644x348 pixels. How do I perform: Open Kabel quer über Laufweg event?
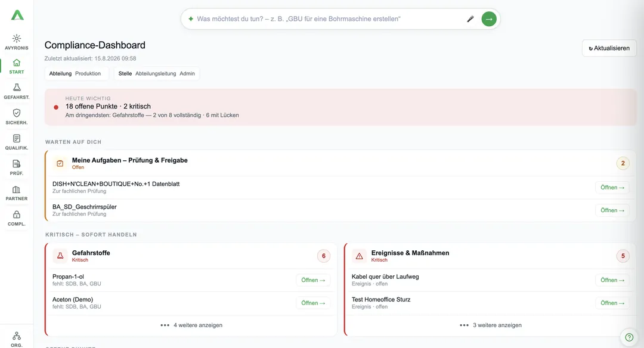click(612, 280)
